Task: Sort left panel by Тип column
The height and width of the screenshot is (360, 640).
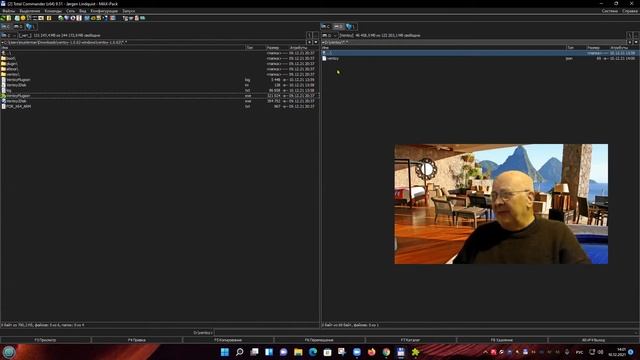Action: point(255,48)
